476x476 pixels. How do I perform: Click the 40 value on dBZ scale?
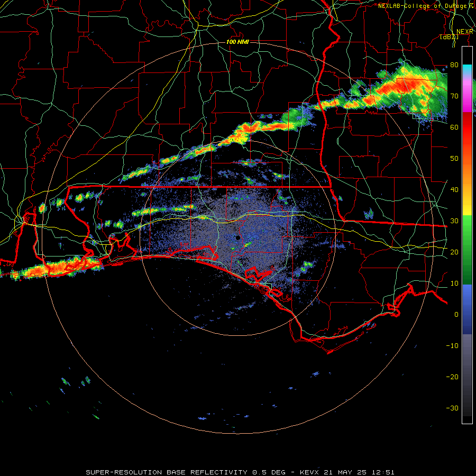(x=454, y=190)
